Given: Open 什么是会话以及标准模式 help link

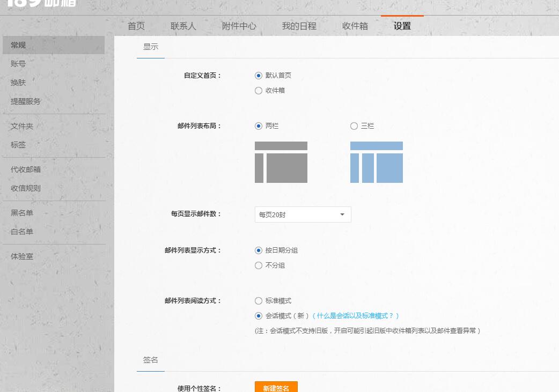Looking at the screenshot, I should [355, 316].
